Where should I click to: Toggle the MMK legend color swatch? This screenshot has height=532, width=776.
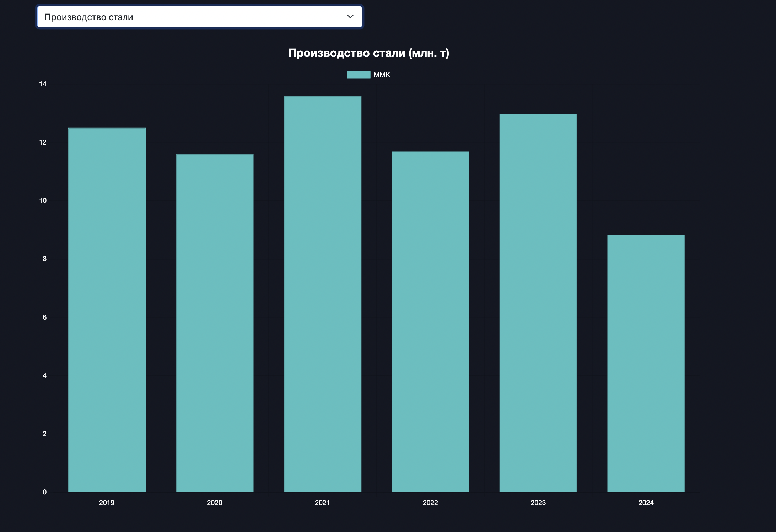pos(359,75)
